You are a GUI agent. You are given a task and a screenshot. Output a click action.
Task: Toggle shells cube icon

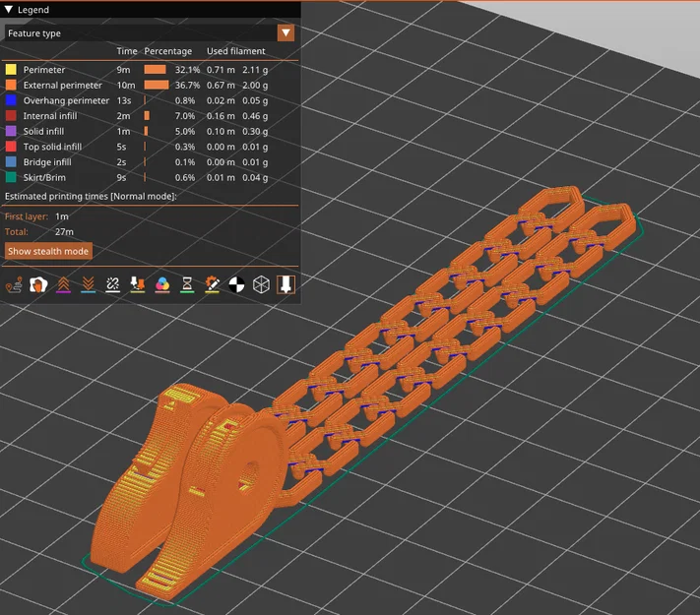click(261, 284)
